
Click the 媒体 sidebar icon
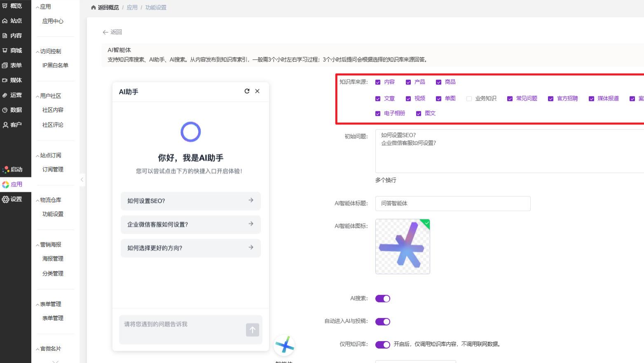coord(5,80)
